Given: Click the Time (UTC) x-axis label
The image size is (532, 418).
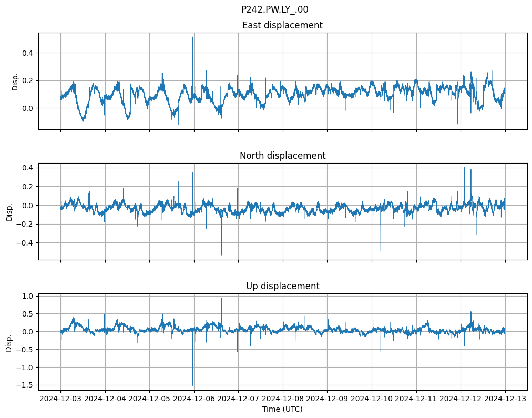Looking at the screenshot, I should [282, 409].
